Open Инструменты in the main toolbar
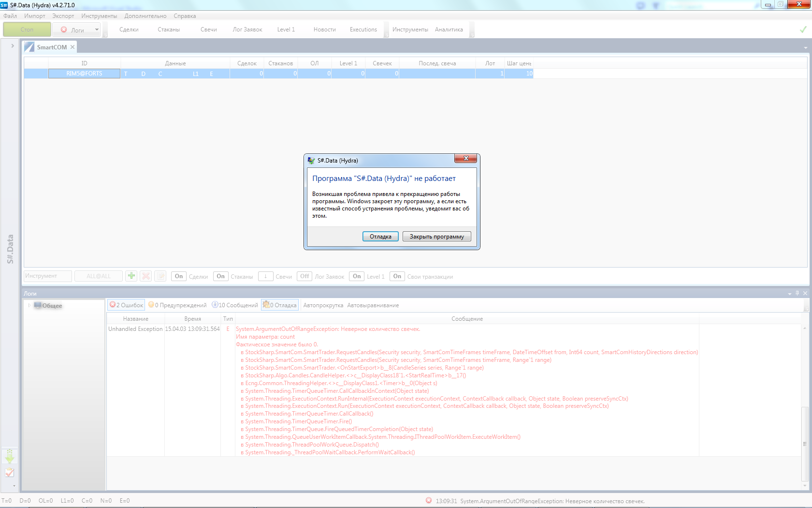Screen dimensions: 812x508 click(x=410, y=30)
